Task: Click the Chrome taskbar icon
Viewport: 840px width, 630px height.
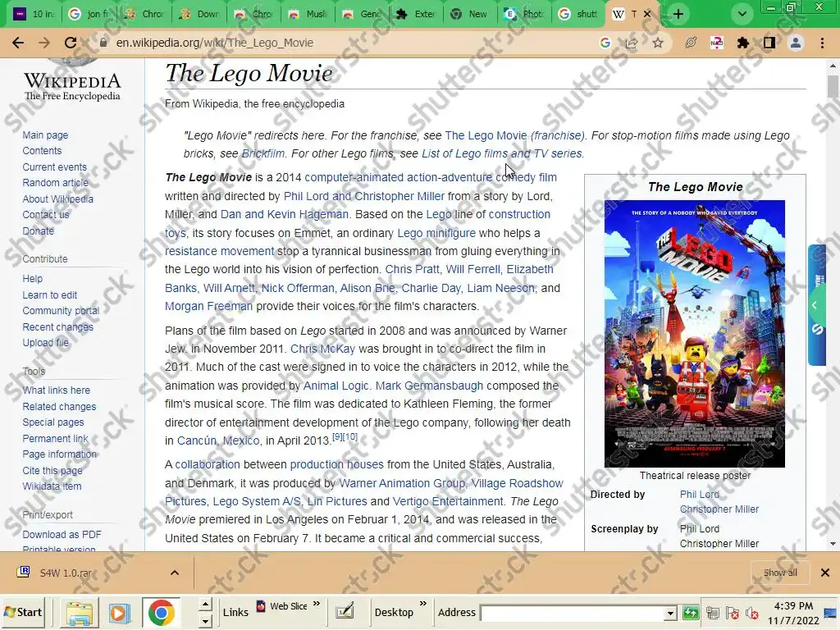Action: (162, 613)
